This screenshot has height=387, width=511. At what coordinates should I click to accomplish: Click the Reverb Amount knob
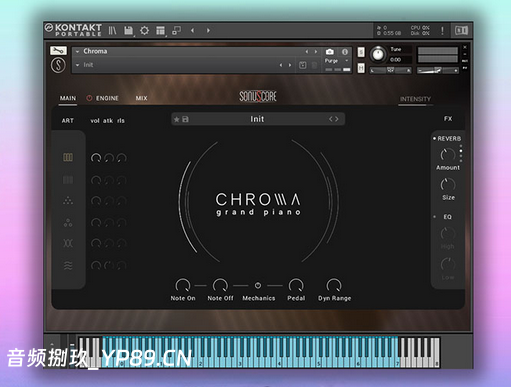tap(448, 155)
